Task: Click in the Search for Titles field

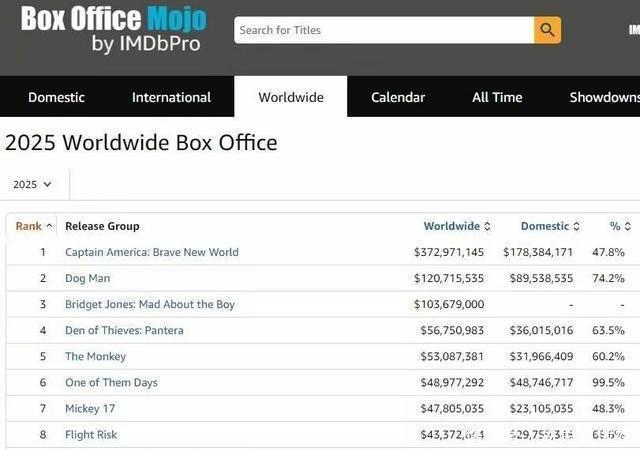Action: (384, 30)
